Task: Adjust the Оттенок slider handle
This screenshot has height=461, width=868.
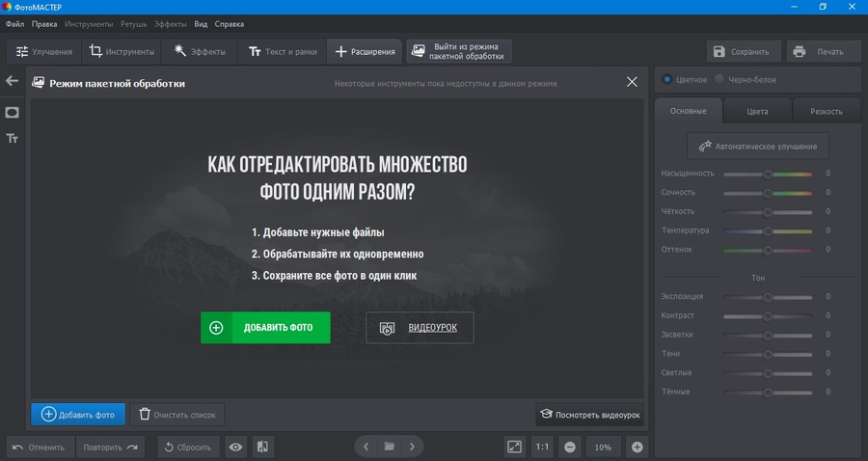Action: coord(768,250)
